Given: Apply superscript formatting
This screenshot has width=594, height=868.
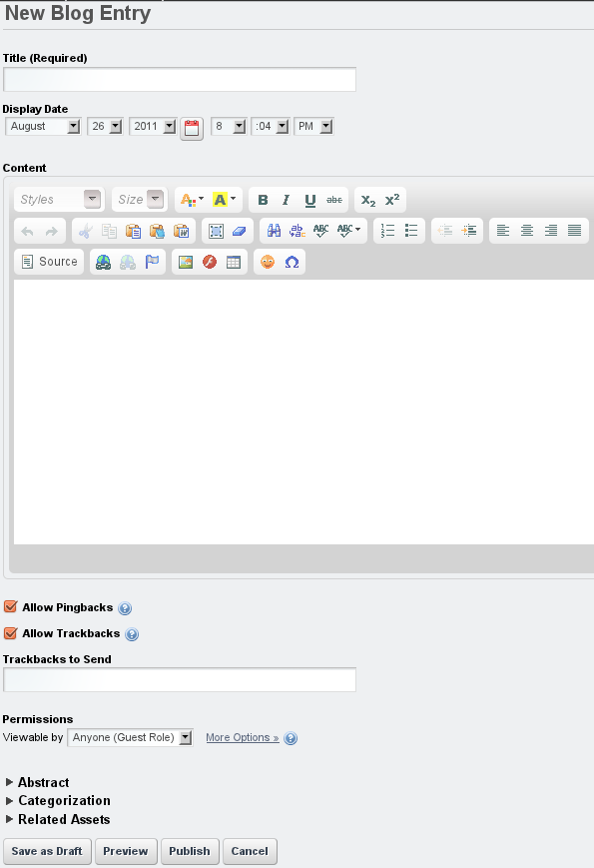Looking at the screenshot, I should click(x=392, y=200).
